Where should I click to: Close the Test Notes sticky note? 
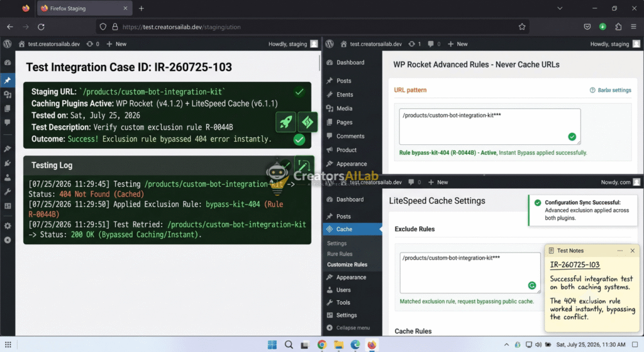[x=633, y=251]
